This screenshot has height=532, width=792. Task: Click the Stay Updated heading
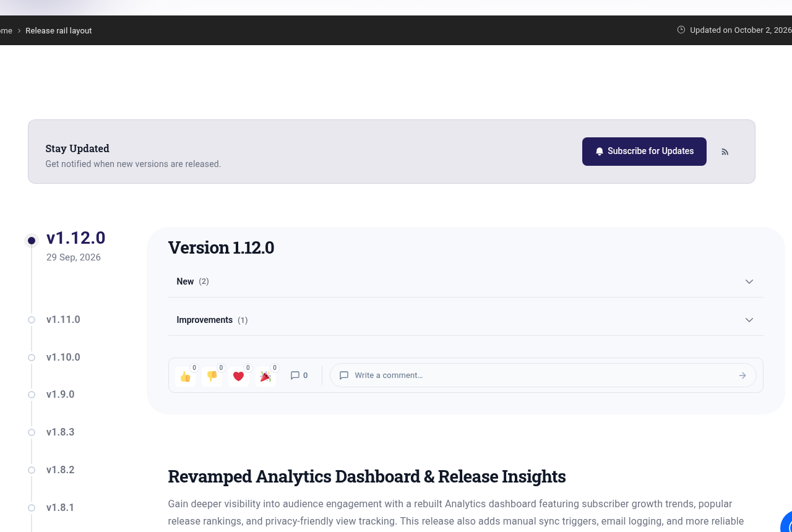click(x=77, y=148)
